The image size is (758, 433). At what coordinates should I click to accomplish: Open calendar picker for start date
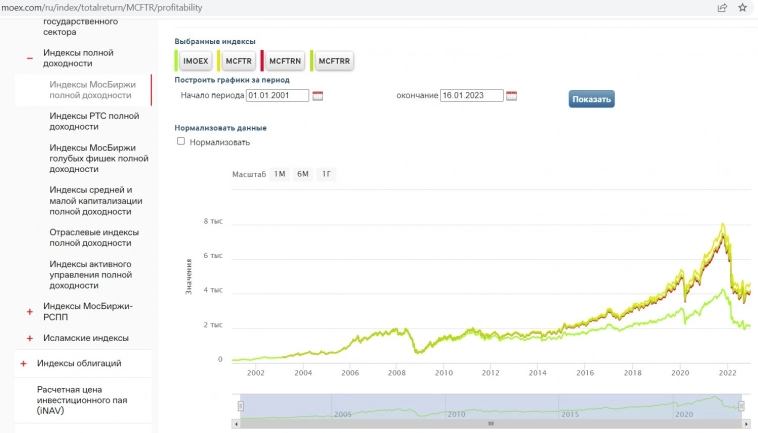[318, 96]
